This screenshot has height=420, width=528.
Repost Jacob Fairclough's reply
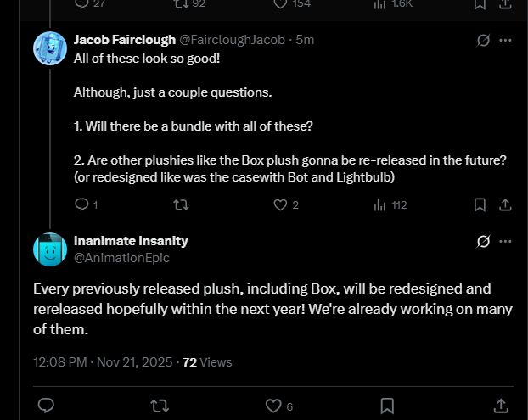[x=181, y=204]
